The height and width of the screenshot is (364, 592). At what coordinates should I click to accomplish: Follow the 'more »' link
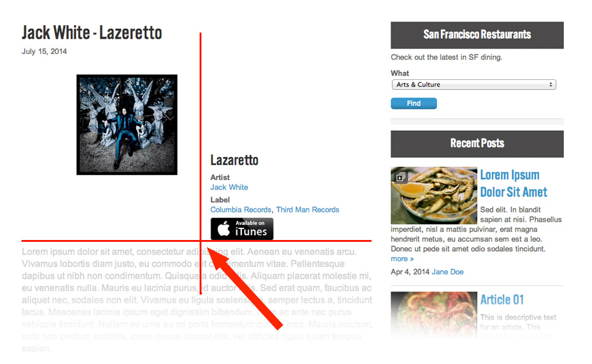click(x=402, y=259)
